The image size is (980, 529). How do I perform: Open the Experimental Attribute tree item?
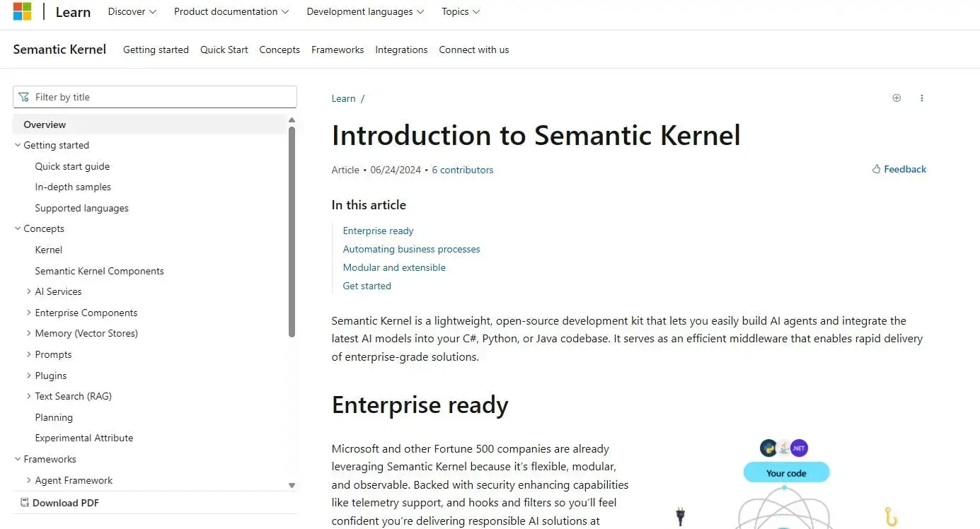(84, 438)
